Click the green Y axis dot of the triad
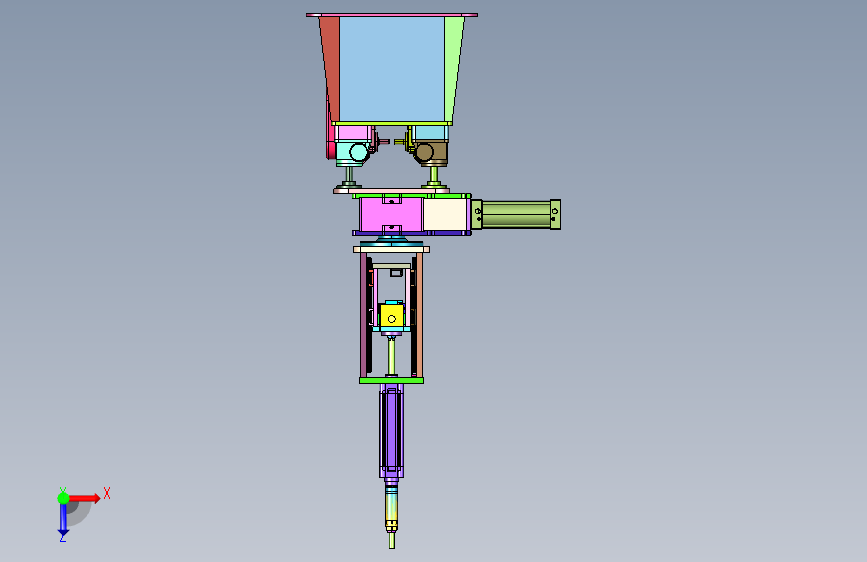Image resolution: width=867 pixels, height=562 pixels. point(64,498)
